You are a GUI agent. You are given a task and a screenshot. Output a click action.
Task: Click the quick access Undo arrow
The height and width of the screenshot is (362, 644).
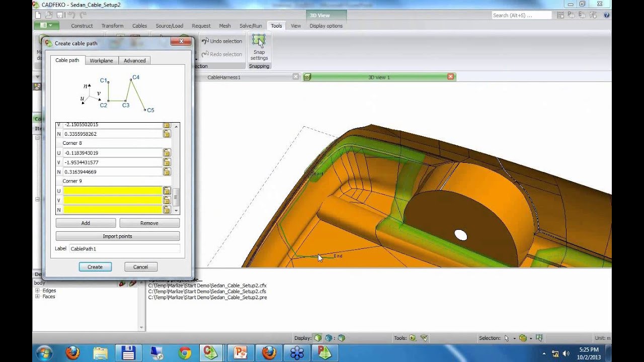(x=71, y=15)
